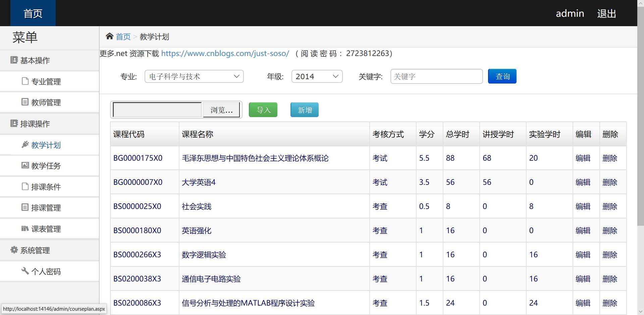
Task: Click the 新增 button
Action: pyautogui.click(x=305, y=110)
